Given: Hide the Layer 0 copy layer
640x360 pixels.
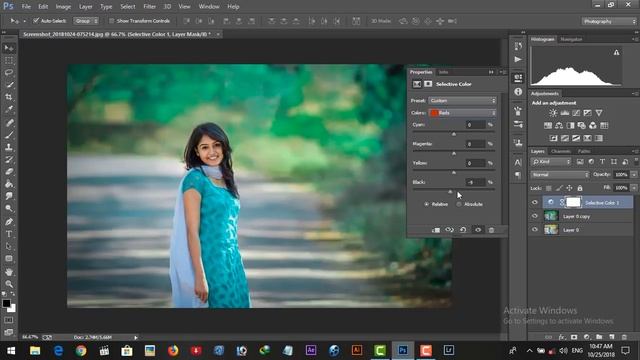Looking at the screenshot, I should [x=535, y=216].
